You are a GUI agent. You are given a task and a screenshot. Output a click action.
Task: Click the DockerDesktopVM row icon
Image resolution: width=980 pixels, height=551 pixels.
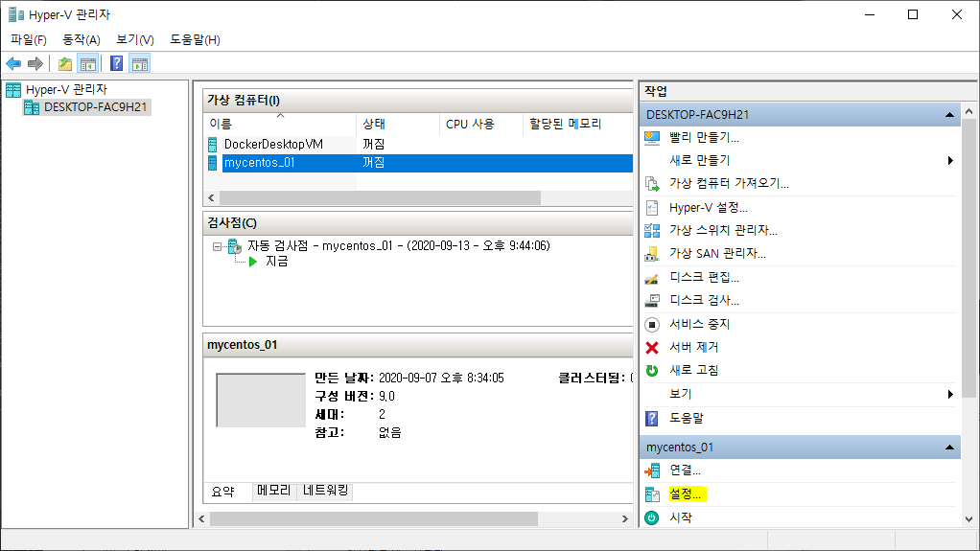pyautogui.click(x=213, y=145)
